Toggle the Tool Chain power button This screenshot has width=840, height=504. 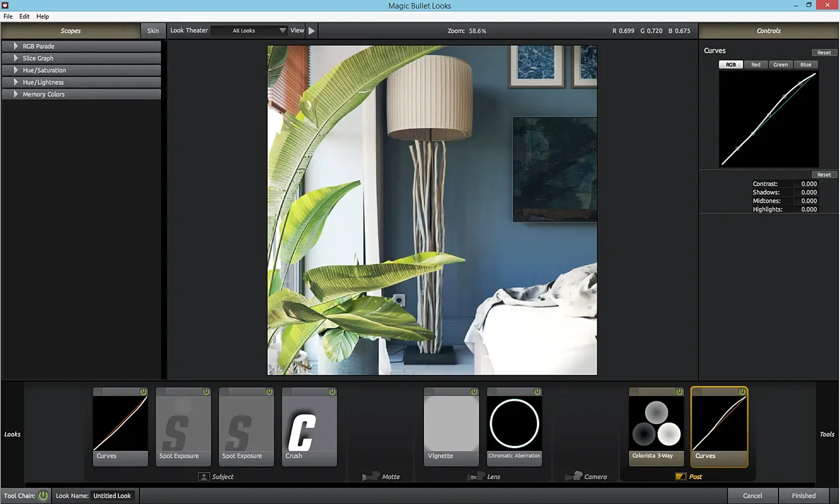(x=43, y=496)
